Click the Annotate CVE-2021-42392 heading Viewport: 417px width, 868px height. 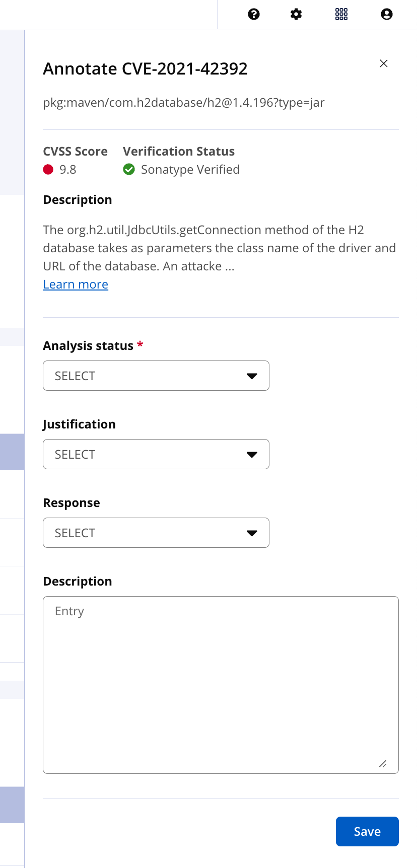[146, 68]
